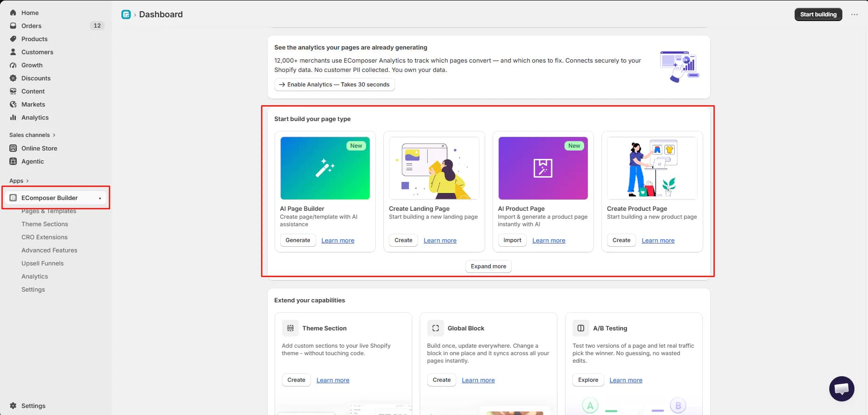Open Learn more for Create Landing Page
This screenshot has height=415, width=868.
[x=440, y=241]
